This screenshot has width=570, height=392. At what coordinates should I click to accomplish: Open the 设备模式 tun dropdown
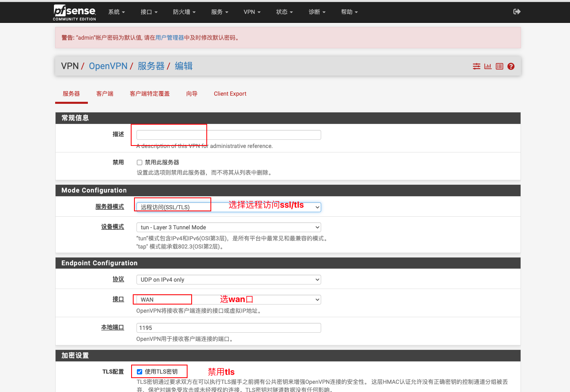pyautogui.click(x=229, y=227)
